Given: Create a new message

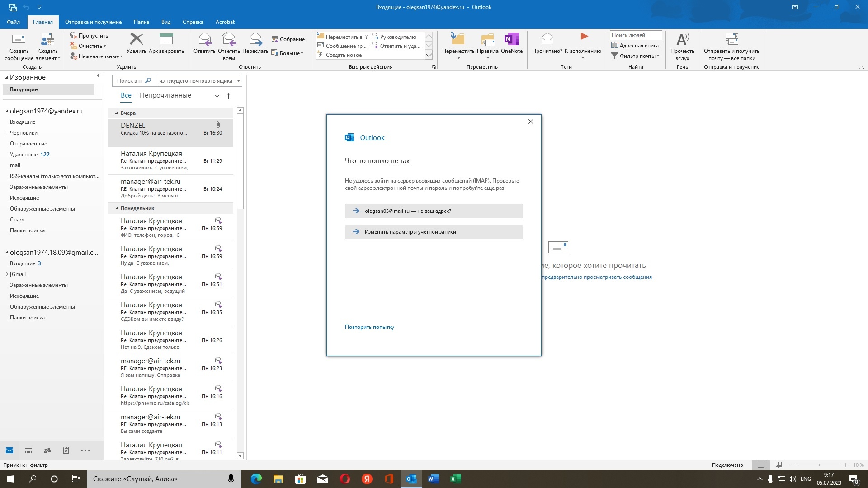Looking at the screenshot, I should coord(19,47).
